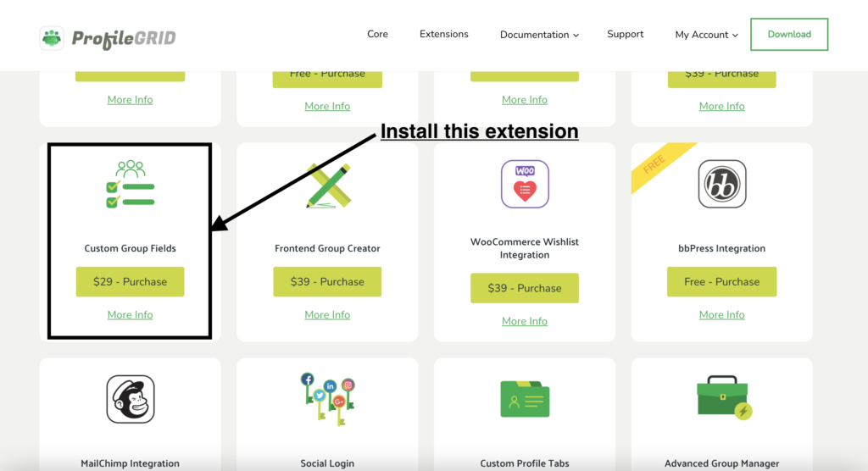Click the bbPress Integration title
Viewport: 868px width, 471px height.
click(x=722, y=248)
